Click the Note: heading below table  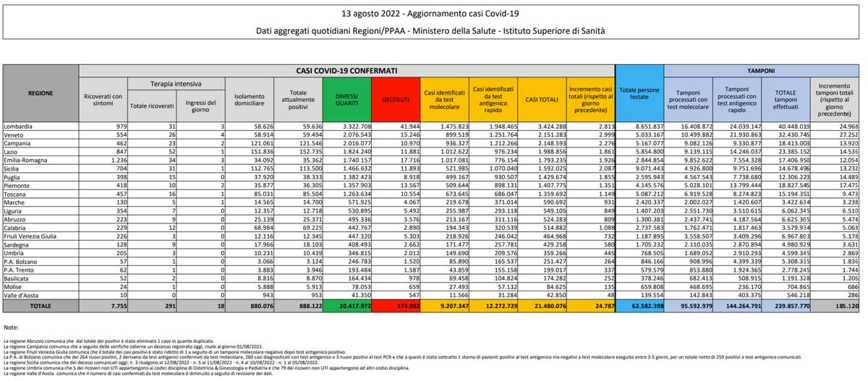[x=11, y=328]
